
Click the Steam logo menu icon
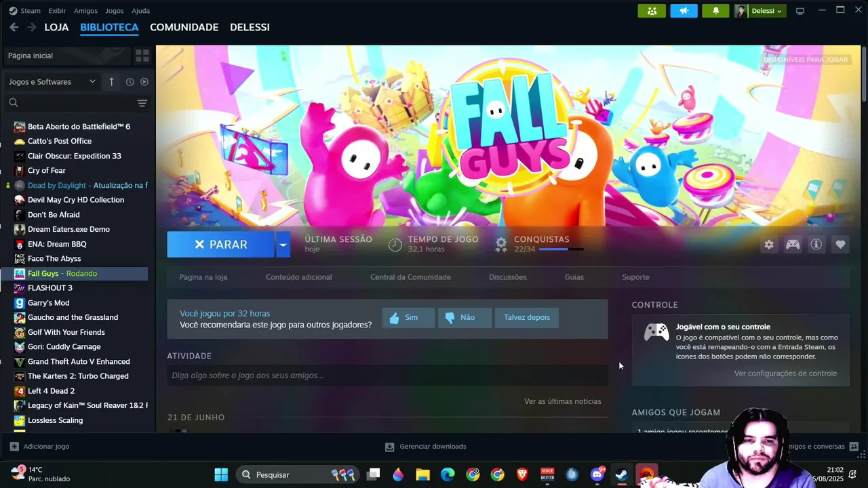tap(13, 11)
